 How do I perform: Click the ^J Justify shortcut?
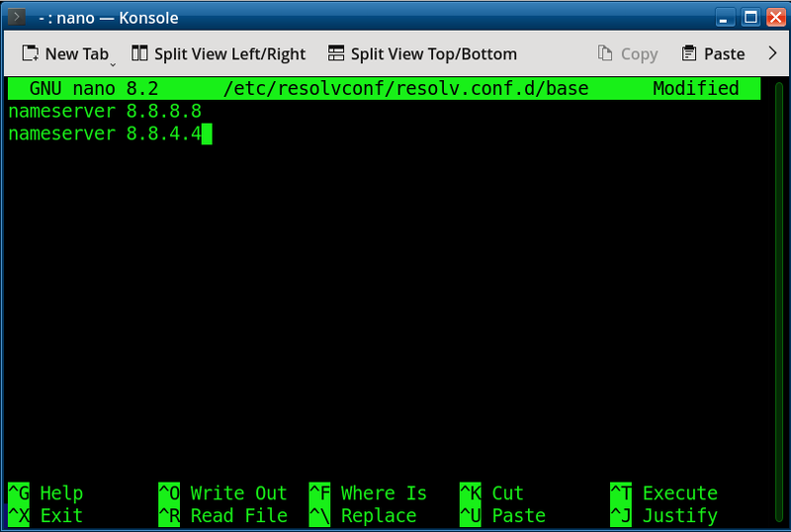point(663,516)
